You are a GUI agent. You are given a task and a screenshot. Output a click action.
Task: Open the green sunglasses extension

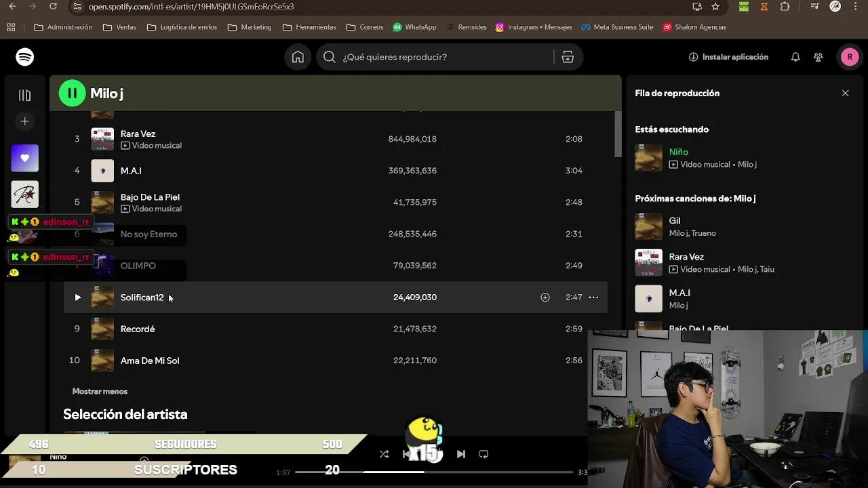tap(744, 7)
